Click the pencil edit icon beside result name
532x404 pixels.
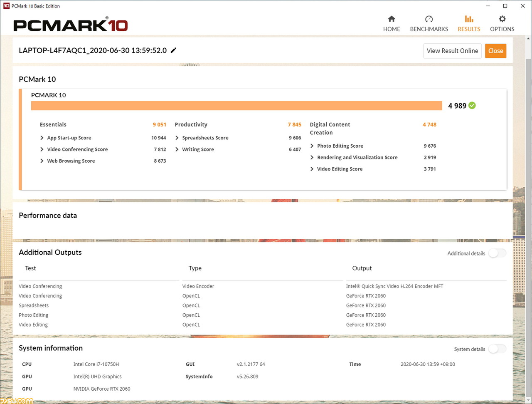click(174, 50)
